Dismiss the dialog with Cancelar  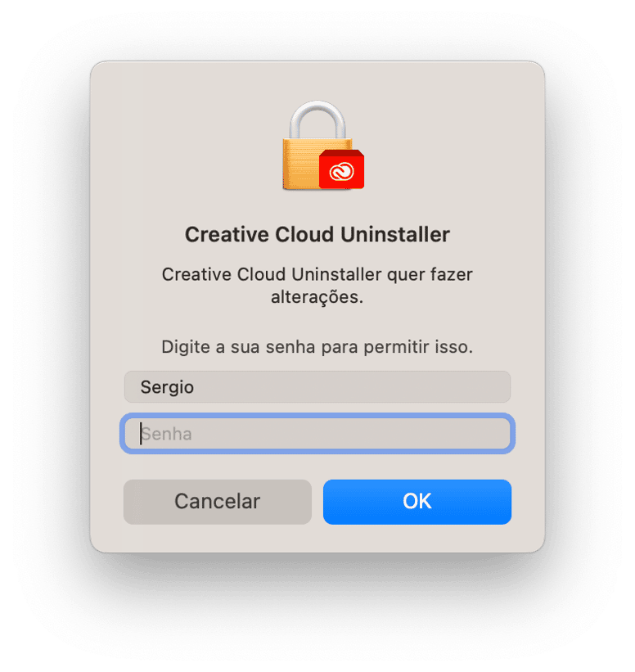[217, 502]
